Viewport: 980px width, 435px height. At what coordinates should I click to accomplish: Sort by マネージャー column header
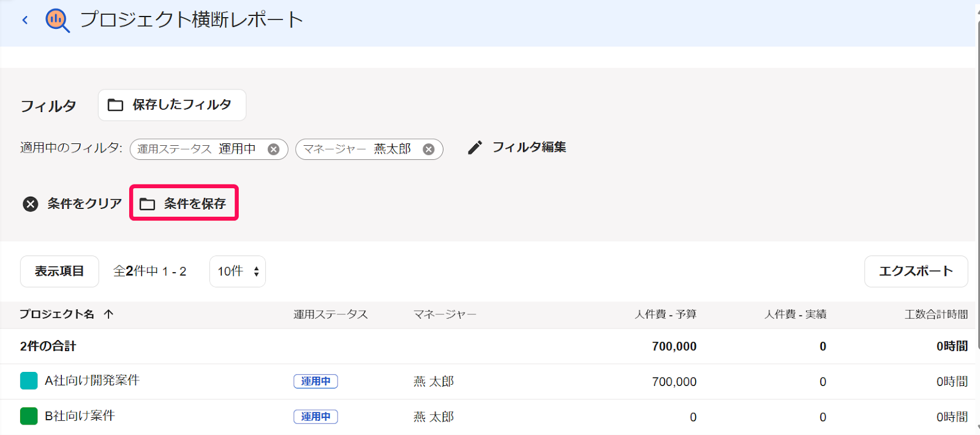pos(445,314)
